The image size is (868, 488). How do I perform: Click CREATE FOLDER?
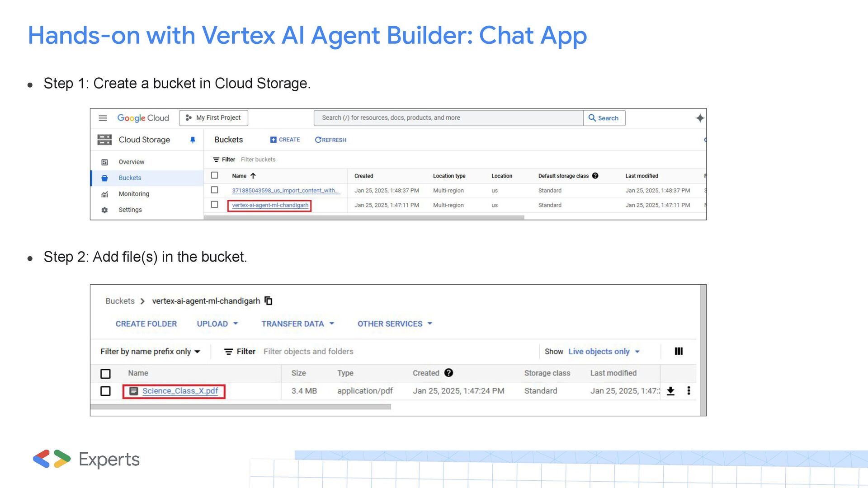(x=146, y=324)
